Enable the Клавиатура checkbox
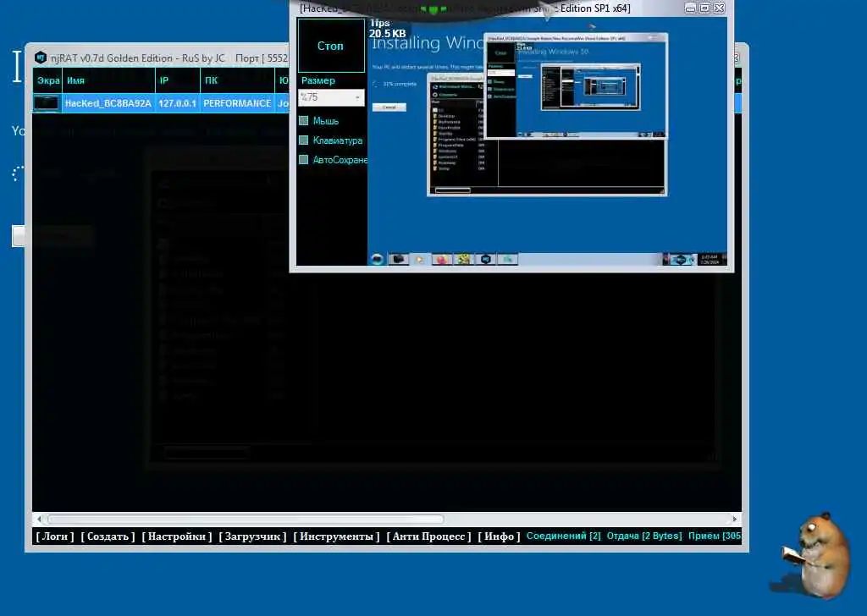 pos(304,140)
